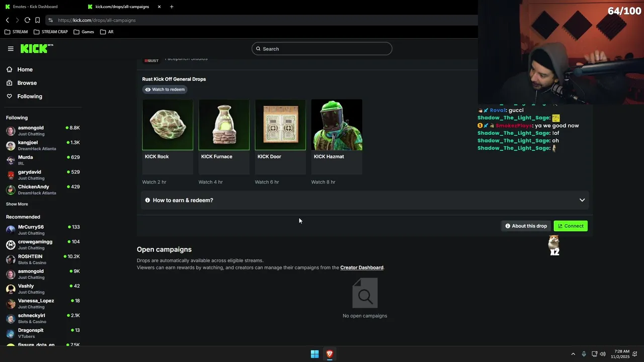This screenshot has width=644, height=362.
Task: Open the hamburger sidebar menu
Action: (11, 49)
